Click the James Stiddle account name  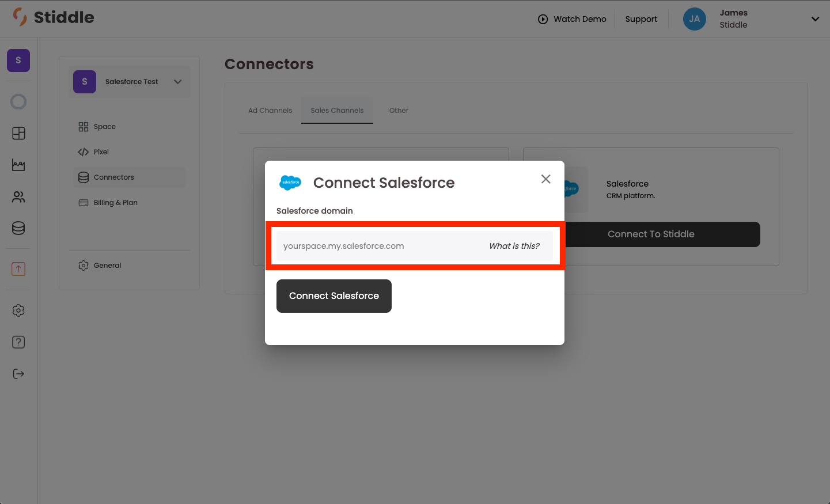pyautogui.click(x=733, y=19)
